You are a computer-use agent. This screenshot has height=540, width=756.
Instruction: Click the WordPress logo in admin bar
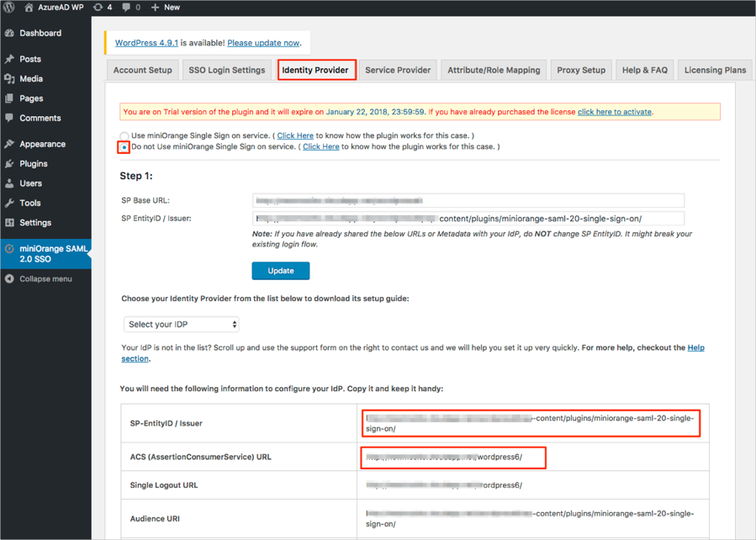click(x=9, y=8)
